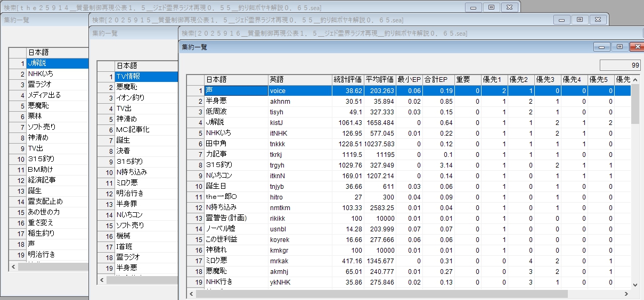The height and width of the screenshot is (300, 644).
Task: Sort by the 統計評価 column header
Action: click(x=347, y=80)
